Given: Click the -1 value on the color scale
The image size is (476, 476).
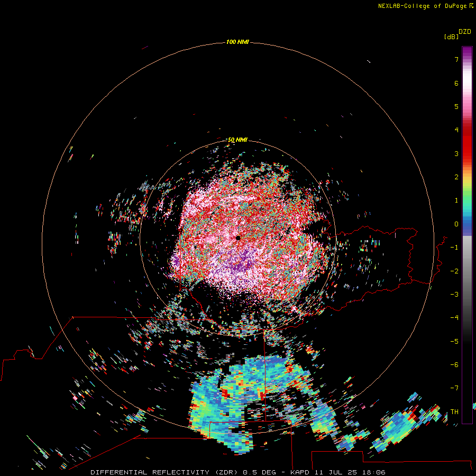Looking at the screenshot, I should [x=454, y=248].
